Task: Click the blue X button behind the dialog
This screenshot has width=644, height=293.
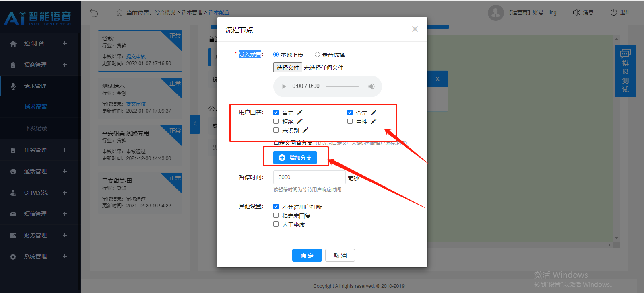Action: pyautogui.click(x=438, y=79)
